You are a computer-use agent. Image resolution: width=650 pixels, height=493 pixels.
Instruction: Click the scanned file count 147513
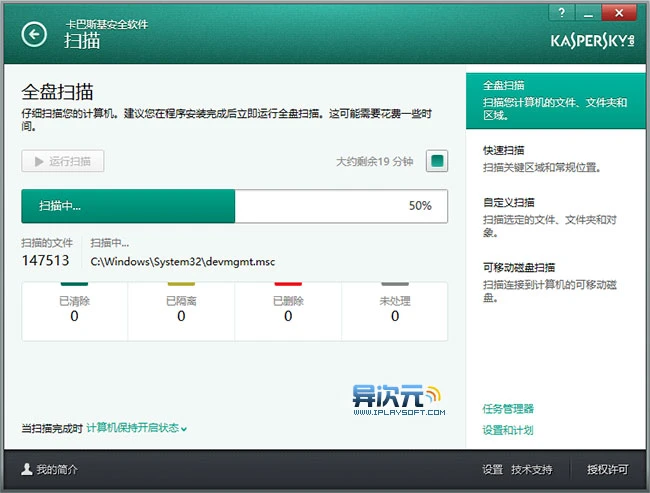[x=46, y=260]
